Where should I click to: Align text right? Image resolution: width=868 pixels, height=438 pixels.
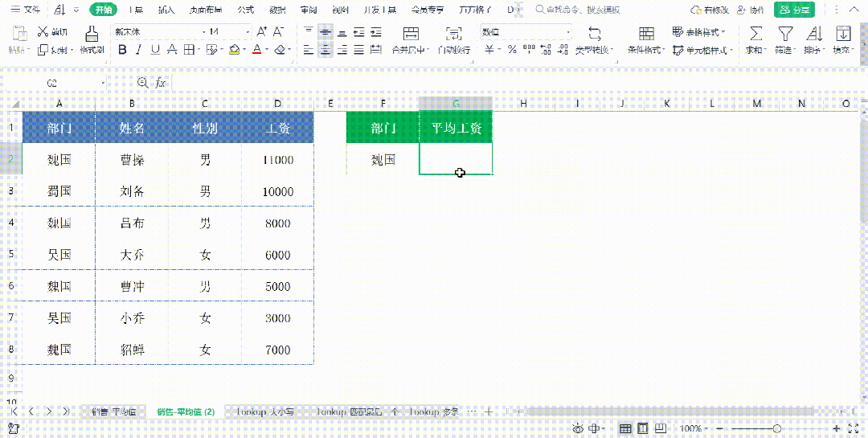pos(342,50)
